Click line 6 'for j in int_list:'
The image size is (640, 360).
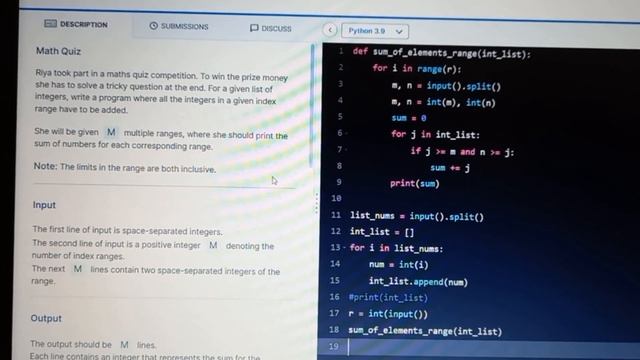pos(435,134)
